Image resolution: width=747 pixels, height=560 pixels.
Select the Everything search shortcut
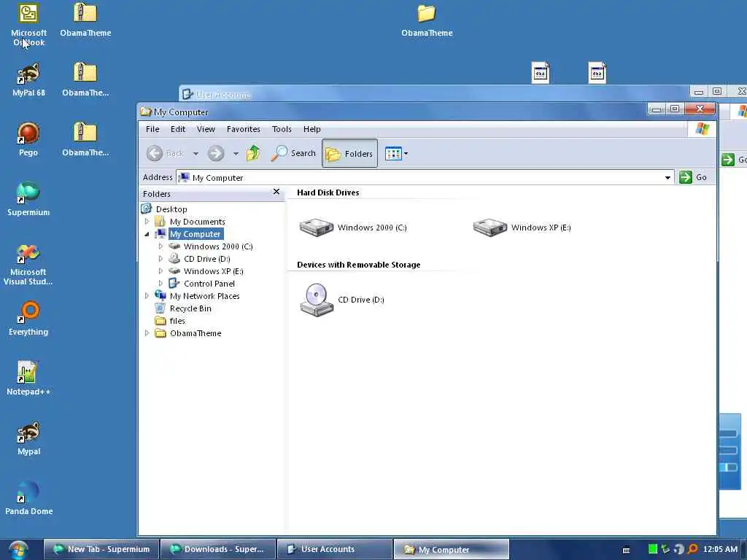(x=28, y=318)
